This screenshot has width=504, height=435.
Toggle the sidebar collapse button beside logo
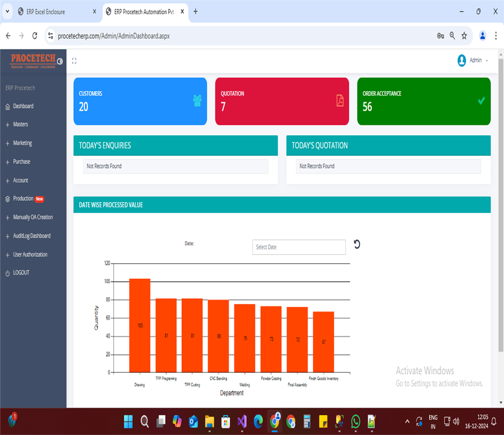(x=60, y=62)
